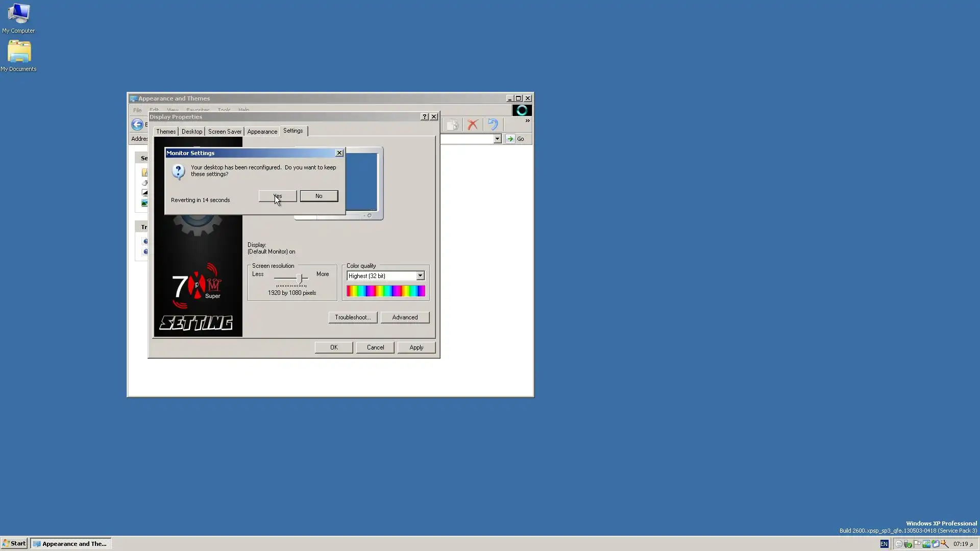Click the green Go arrow button
The height and width of the screenshot is (551, 980).
coord(510,139)
